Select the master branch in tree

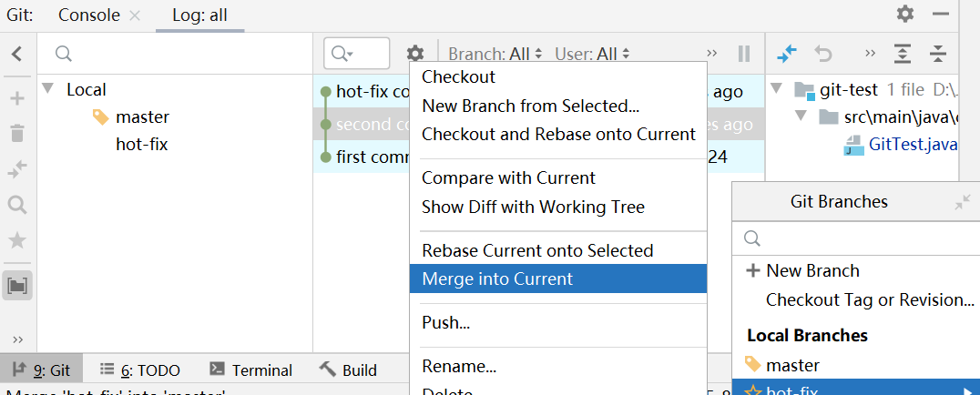(x=142, y=116)
